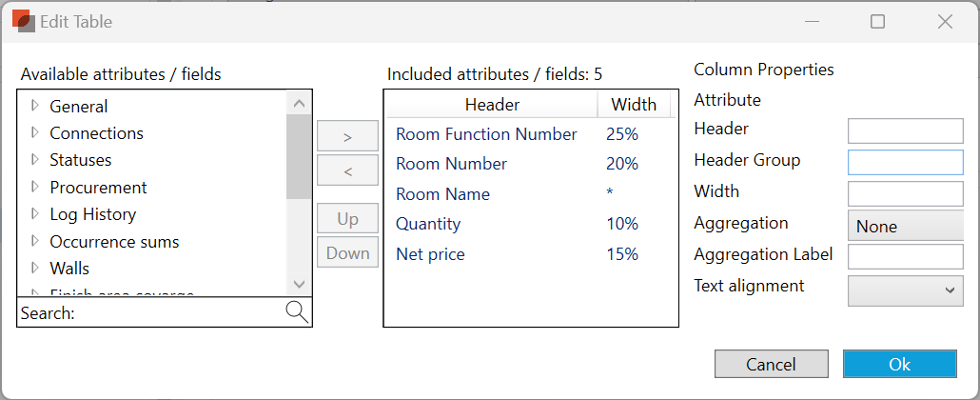Click the remove attribute '<' button

click(x=347, y=171)
